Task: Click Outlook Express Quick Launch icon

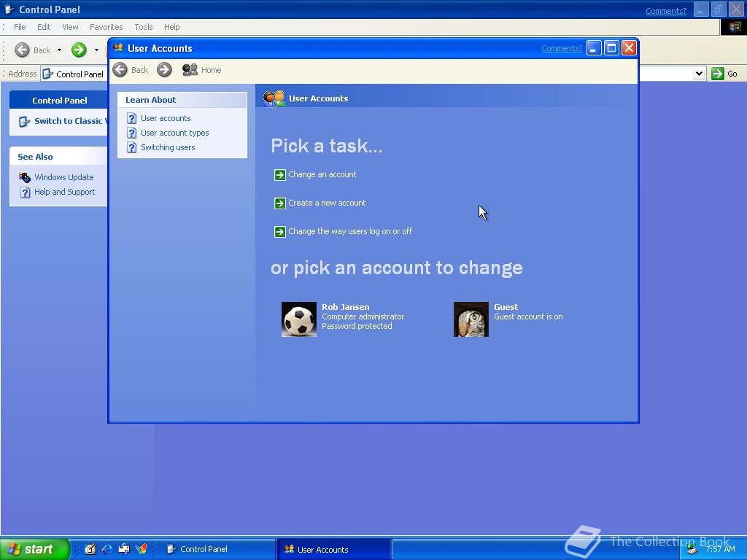Action: pyautogui.click(x=124, y=549)
